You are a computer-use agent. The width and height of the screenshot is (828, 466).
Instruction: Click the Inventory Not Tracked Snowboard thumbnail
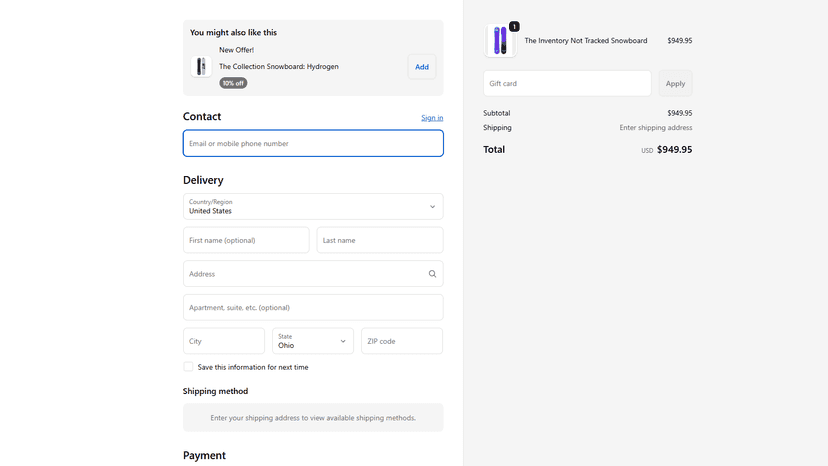(500, 41)
